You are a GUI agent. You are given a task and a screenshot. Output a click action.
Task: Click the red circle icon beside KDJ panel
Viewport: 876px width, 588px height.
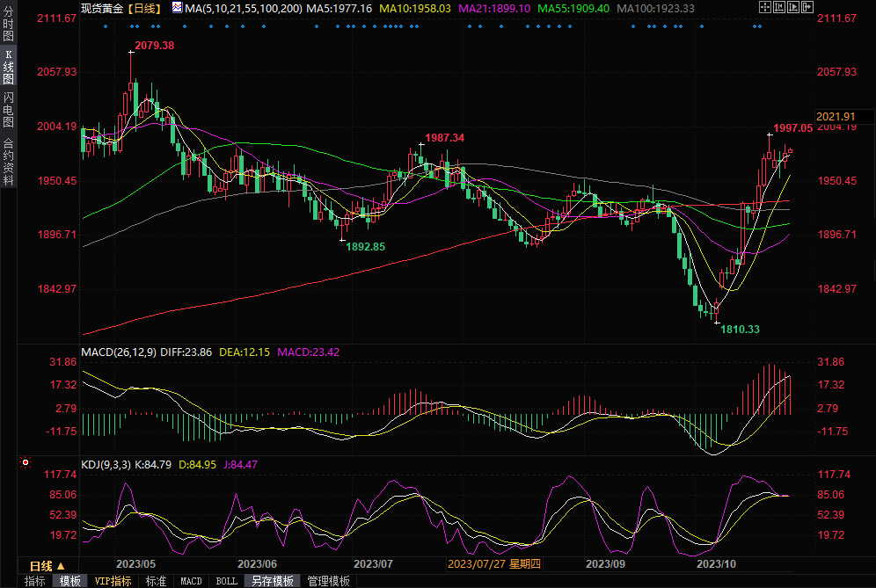(x=26, y=461)
